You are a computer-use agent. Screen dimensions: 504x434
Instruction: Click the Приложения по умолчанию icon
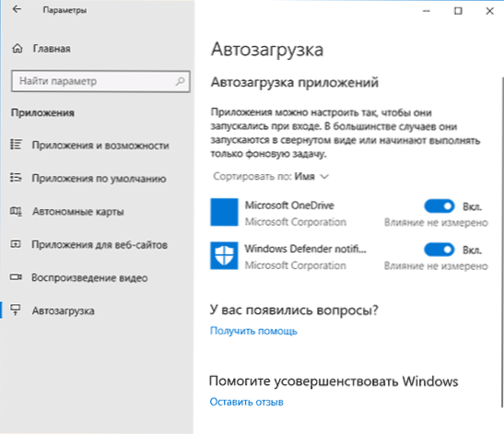click(16, 178)
